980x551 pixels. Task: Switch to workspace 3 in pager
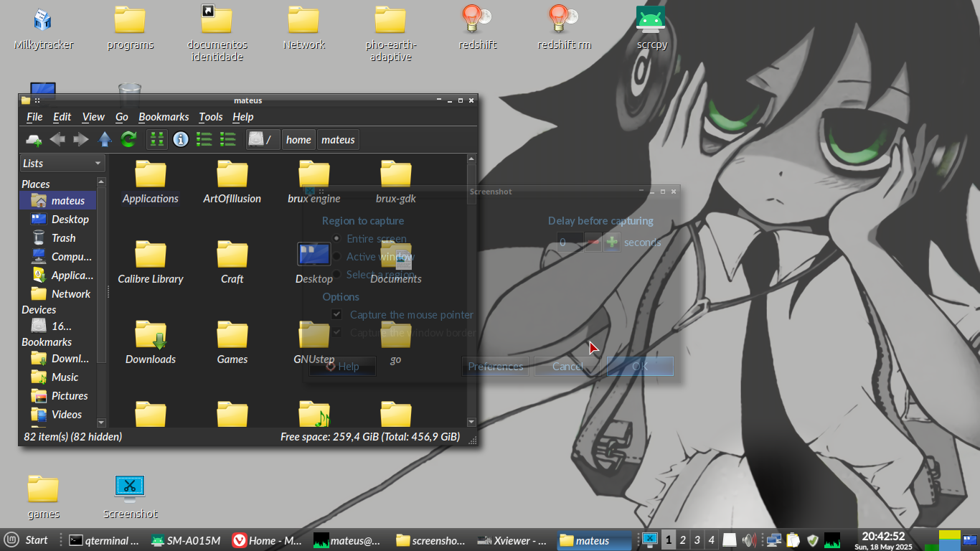[x=697, y=540]
